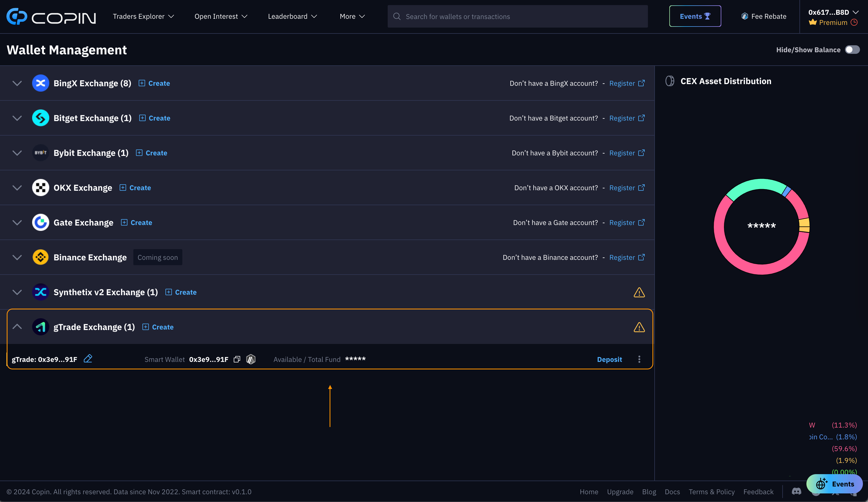This screenshot has height=502, width=868.
Task: Open the 0x617...B8D account dropdown
Action: [833, 12]
